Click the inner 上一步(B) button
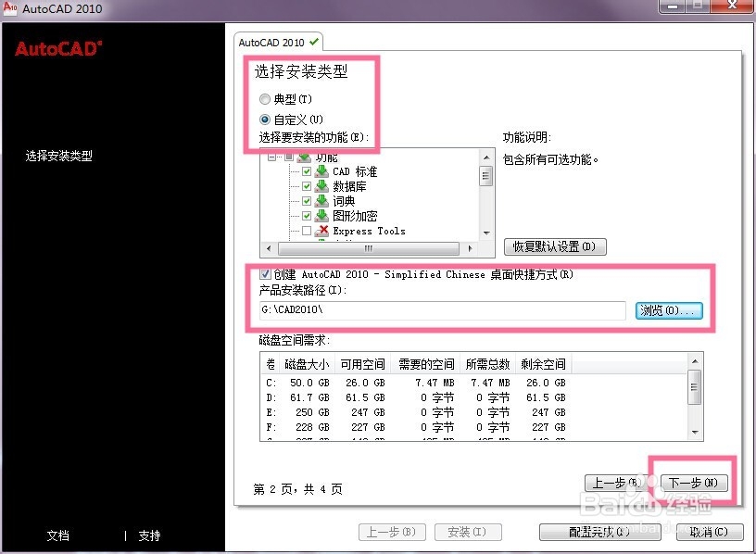Image resolution: width=756 pixels, height=554 pixels. [617, 483]
